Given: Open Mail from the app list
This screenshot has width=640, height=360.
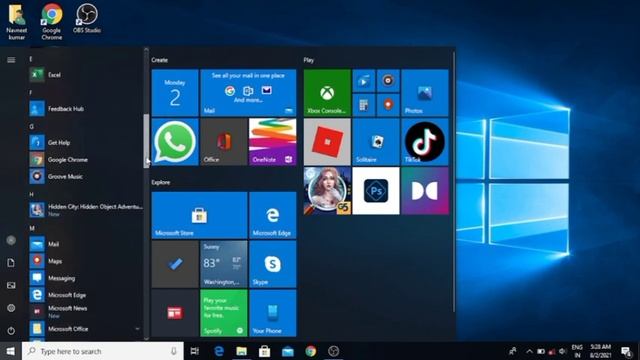Looking at the screenshot, I should 86,244.
